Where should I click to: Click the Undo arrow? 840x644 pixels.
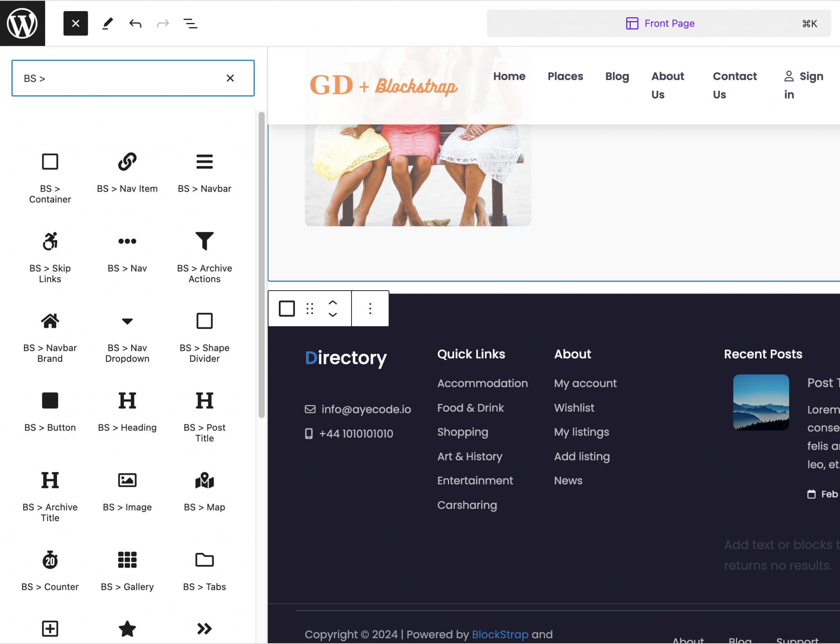click(x=135, y=23)
